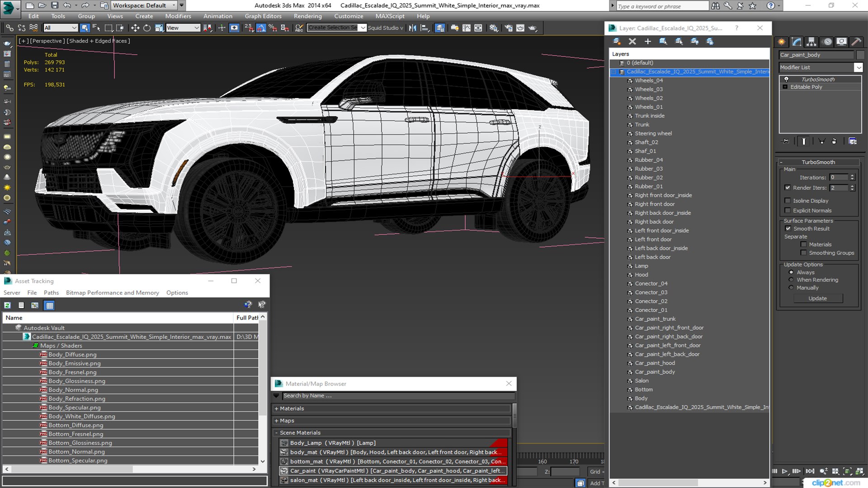Create a new layer in the Layer dialog
This screenshot has height=488, width=868.
[x=617, y=42]
